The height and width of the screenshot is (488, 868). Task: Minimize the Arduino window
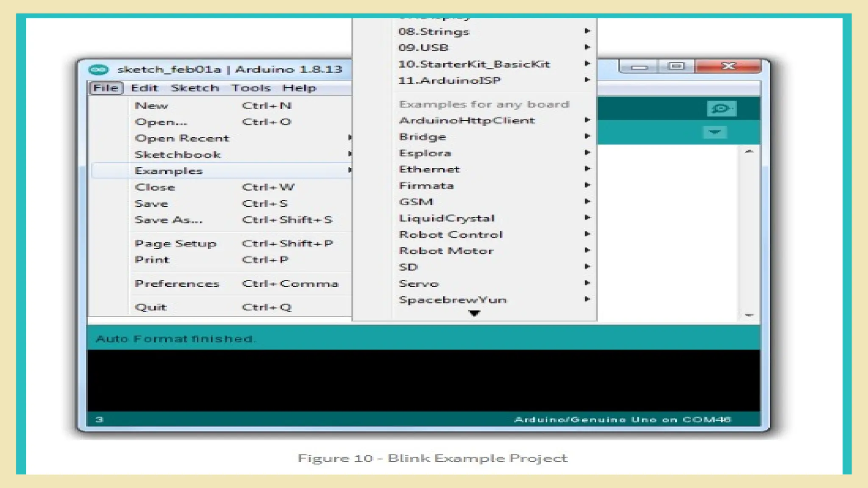639,67
